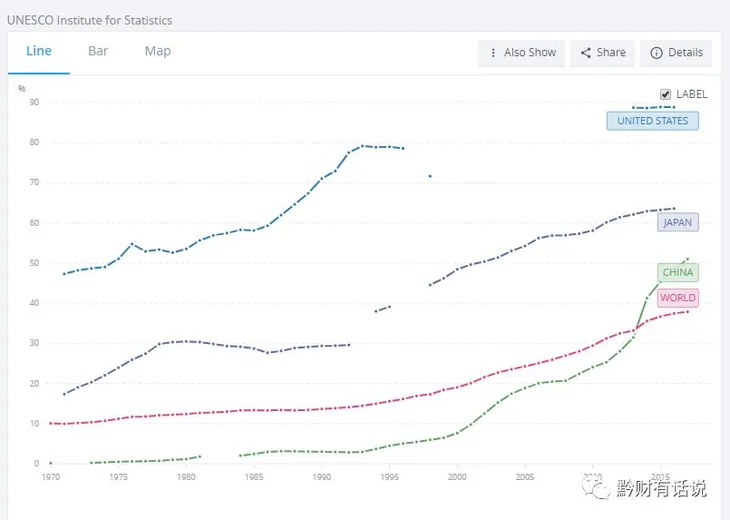Click the share icon in Share button

tap(585, 53)
